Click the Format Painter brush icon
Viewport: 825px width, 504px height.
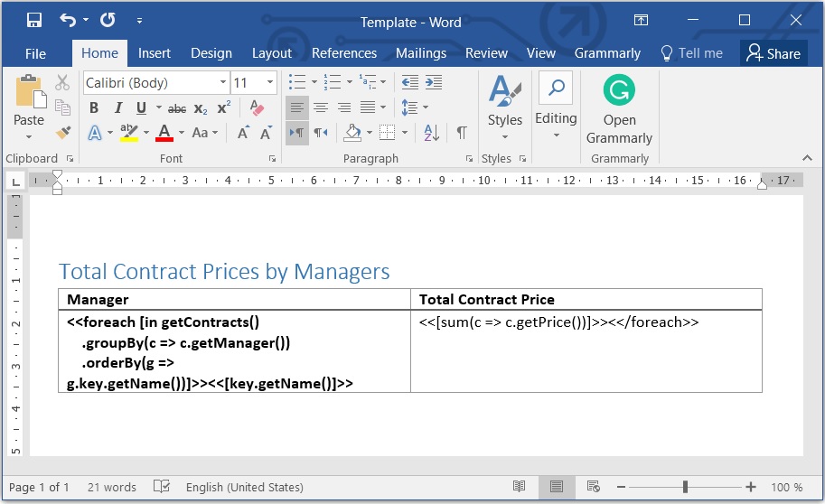(x=62, y=133)
